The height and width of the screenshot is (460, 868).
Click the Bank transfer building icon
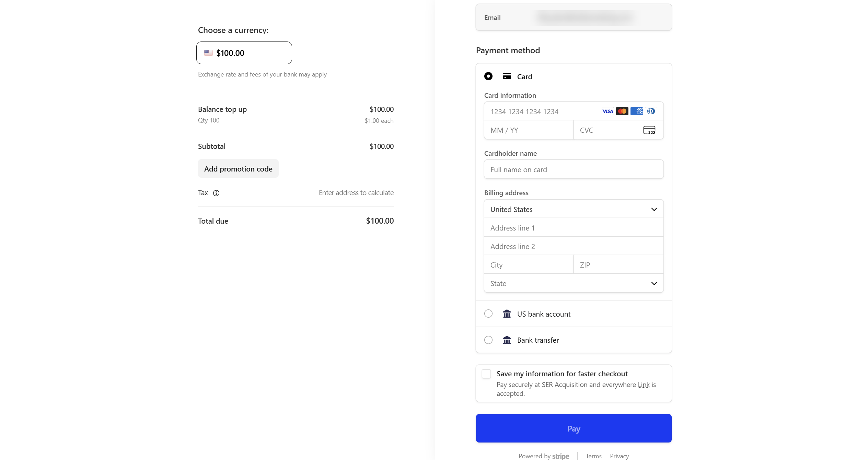(507, 340)
